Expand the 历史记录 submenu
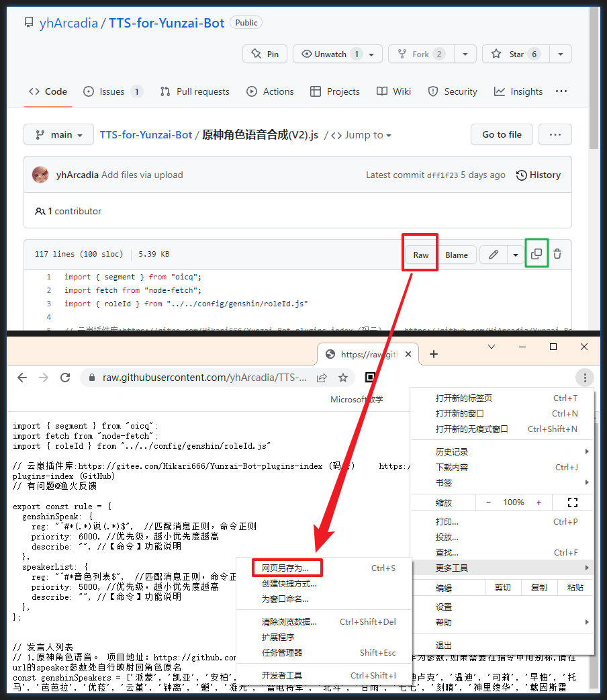607x700 pixels. 502,452
